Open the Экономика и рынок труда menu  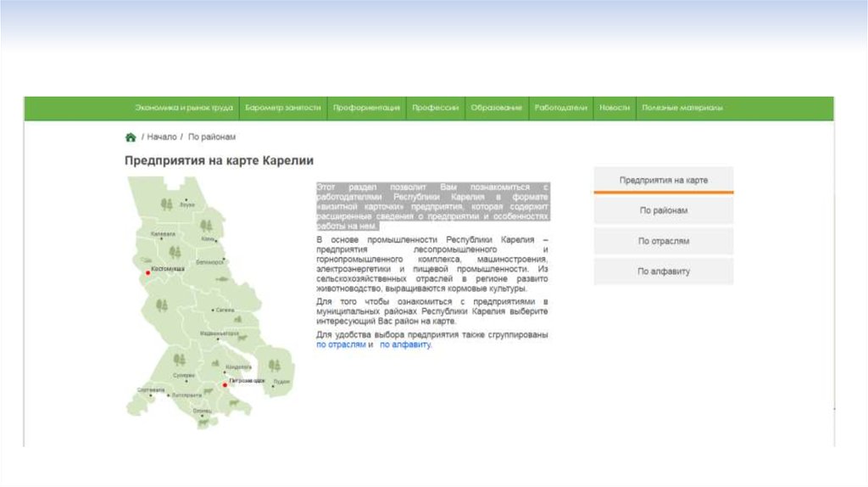pos(183,109)
